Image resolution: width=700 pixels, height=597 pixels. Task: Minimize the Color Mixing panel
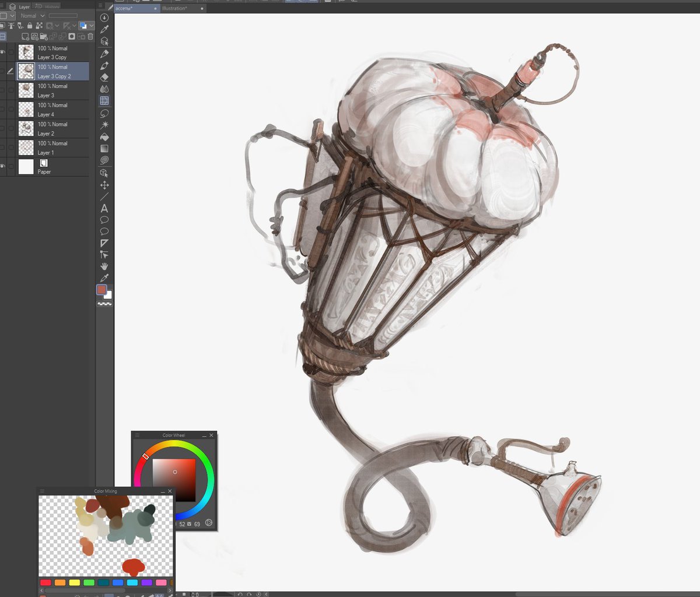[x=163, y=491]
